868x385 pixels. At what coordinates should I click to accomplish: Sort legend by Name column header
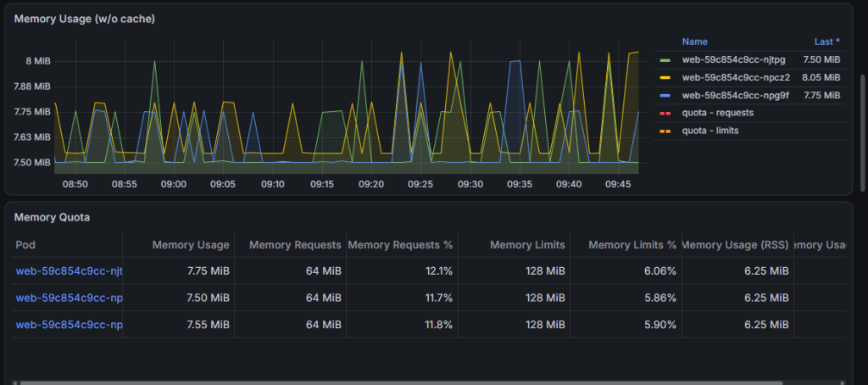click(x=695, y=42)
